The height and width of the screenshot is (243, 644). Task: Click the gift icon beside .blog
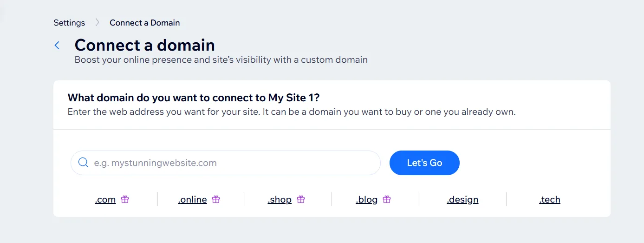(387, 199)
